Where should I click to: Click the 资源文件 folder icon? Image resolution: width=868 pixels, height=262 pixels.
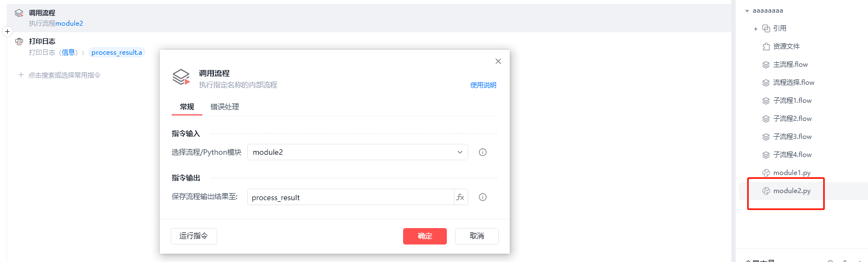766,46
